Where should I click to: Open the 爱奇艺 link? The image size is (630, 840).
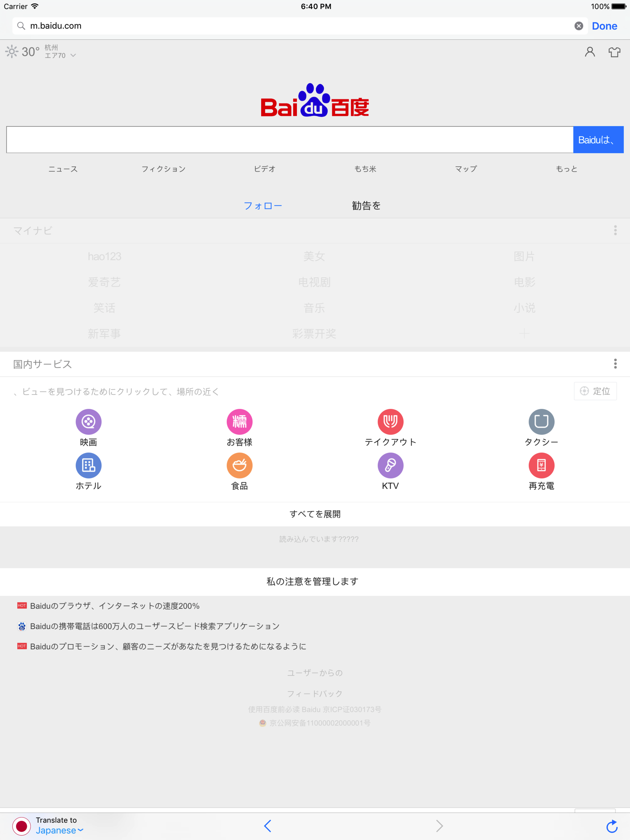[105, 282]
